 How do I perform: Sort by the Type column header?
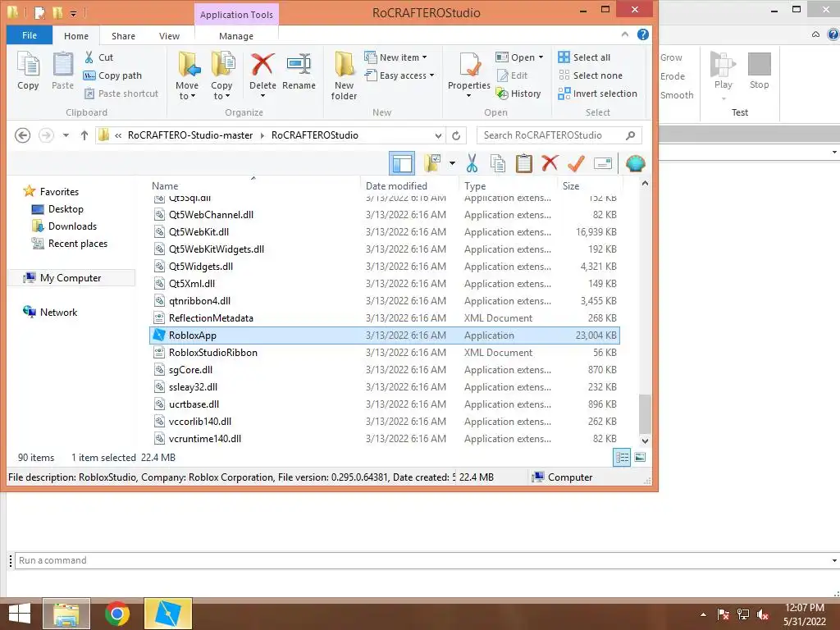click(508, 186)
